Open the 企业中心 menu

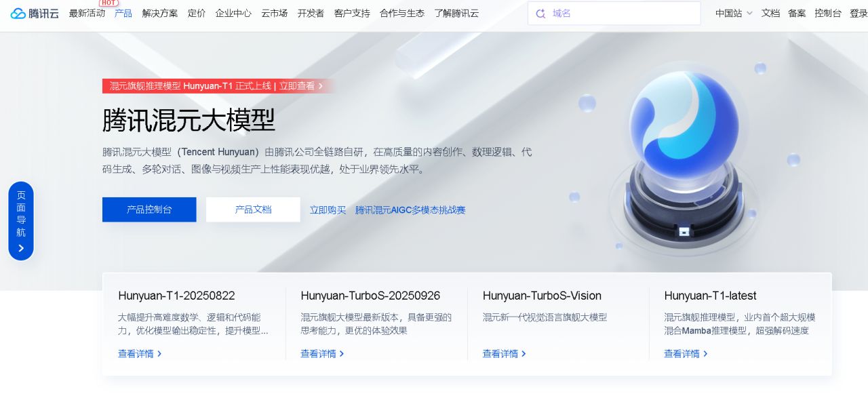pyautogui.click(x=233, y=13)
